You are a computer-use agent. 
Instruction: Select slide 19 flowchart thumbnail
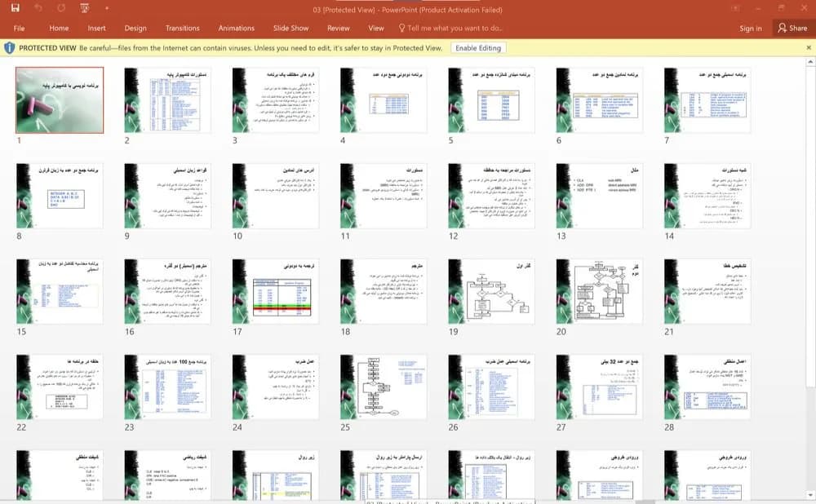coord(491,291)
